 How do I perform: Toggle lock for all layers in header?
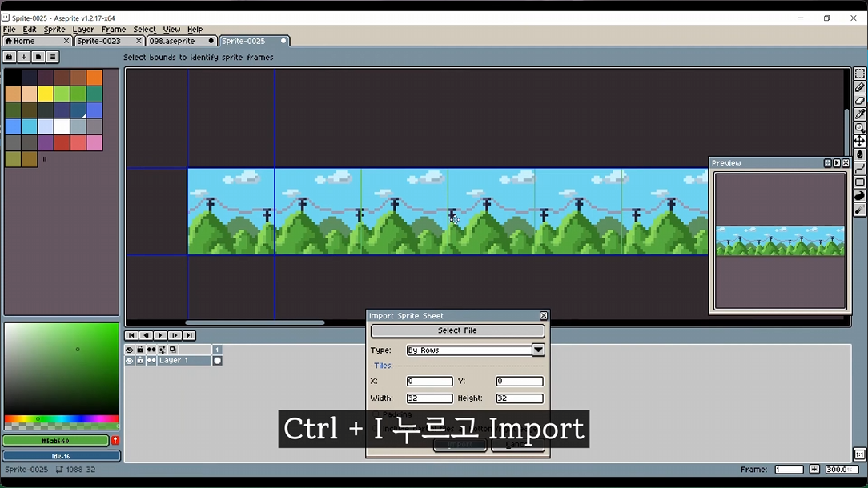pyautogui.click(x=140, y=350)
